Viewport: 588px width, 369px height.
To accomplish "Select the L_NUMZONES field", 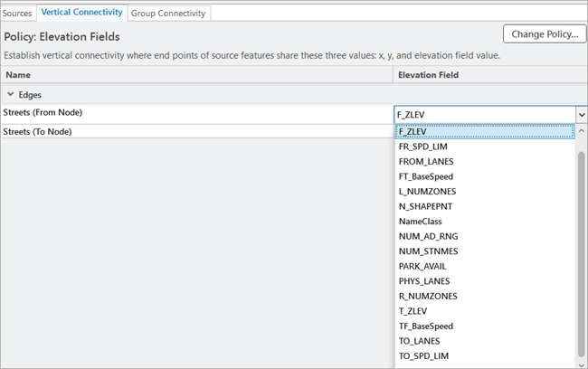I will click(x=427, y=192).
